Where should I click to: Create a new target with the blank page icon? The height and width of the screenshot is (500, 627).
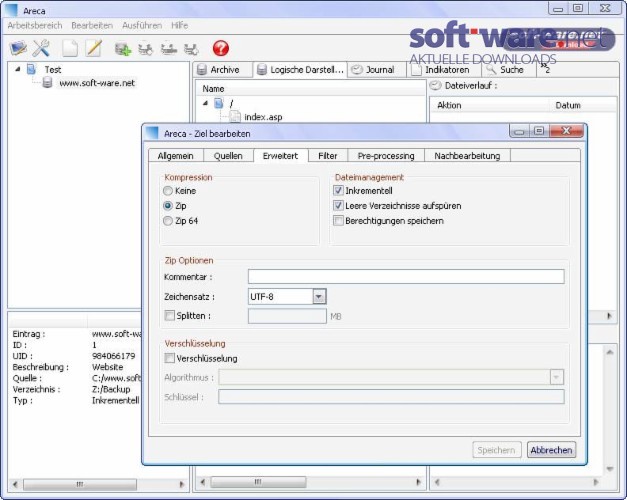(70, 48)
